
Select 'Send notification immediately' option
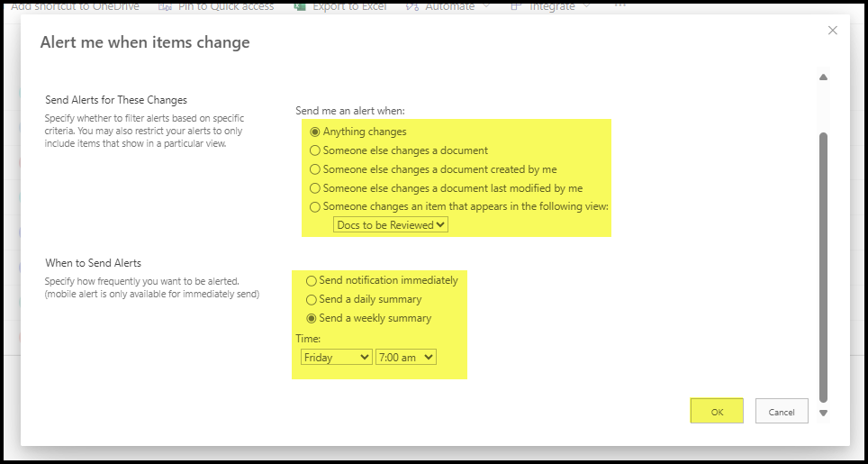pos(312,280)
